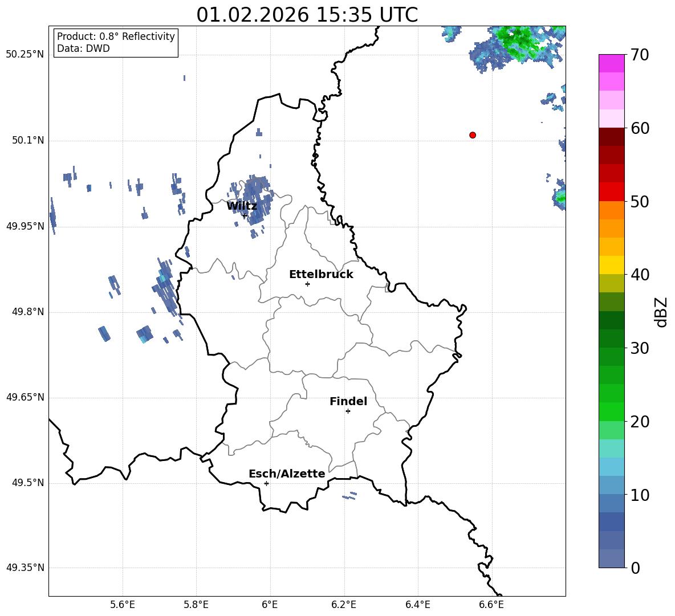Click the 70 value on colorbar
The width and height of the screenshot is (675, 616).
point(640,55)
